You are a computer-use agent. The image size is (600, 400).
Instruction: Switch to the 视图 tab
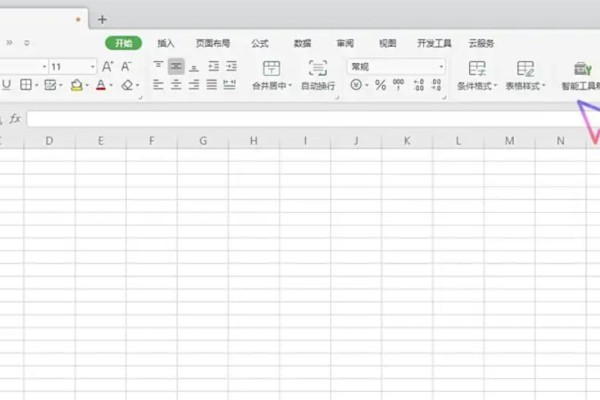[387, 43]
